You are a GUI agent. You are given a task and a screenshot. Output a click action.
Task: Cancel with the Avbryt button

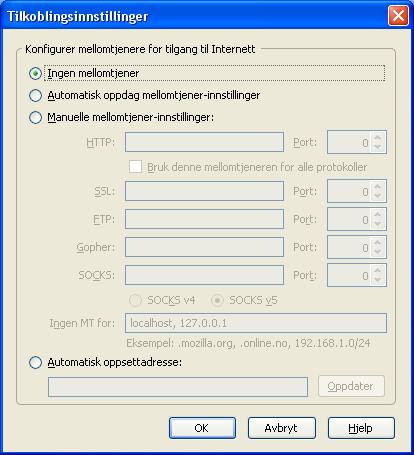(x=282, y=428)
